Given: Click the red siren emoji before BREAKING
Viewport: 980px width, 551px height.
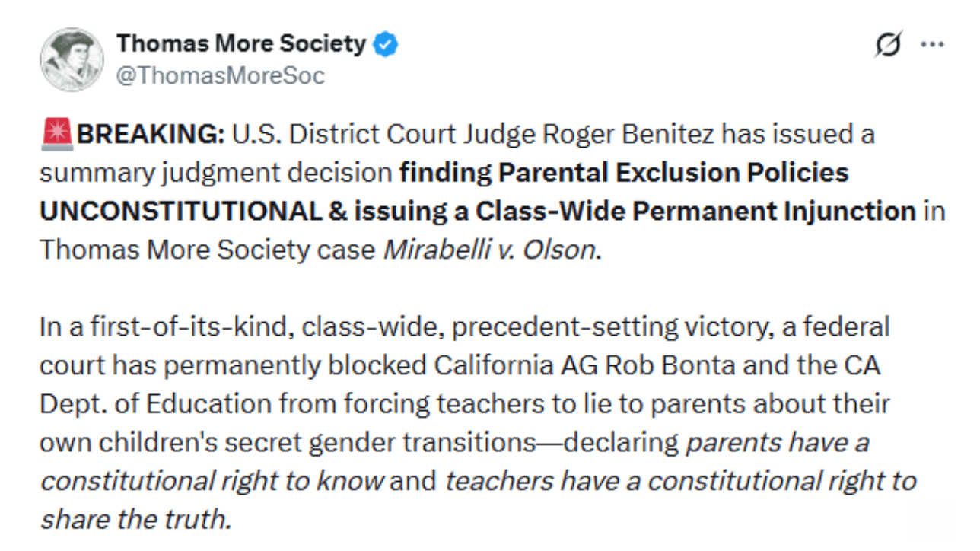Looking at the screenshot, I should [x=57, y=135].
